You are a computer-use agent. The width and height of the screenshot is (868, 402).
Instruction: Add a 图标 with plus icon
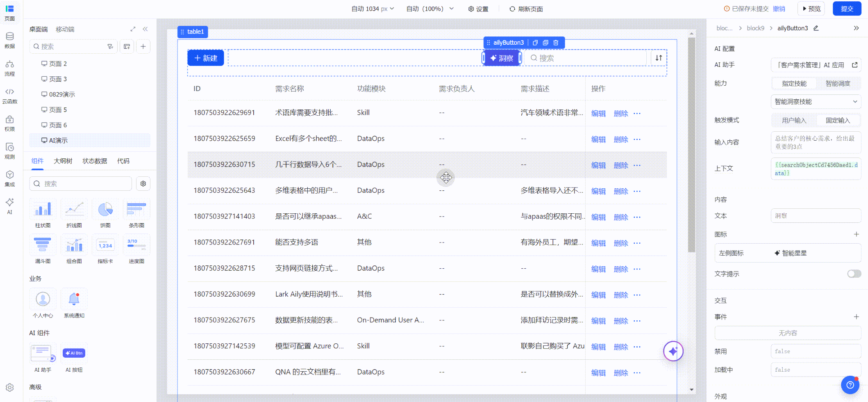pos(856,234)
